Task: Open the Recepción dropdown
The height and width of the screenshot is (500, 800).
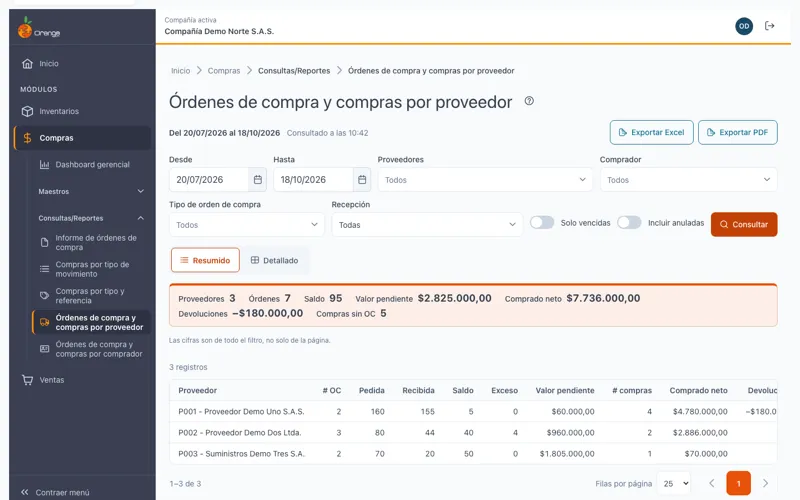Action: 427,224
